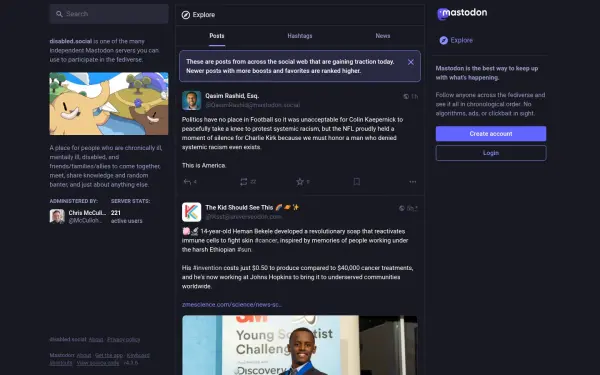Open the #invention hashtag link
This screenshot has height=375, width=600.
(207, 268)
